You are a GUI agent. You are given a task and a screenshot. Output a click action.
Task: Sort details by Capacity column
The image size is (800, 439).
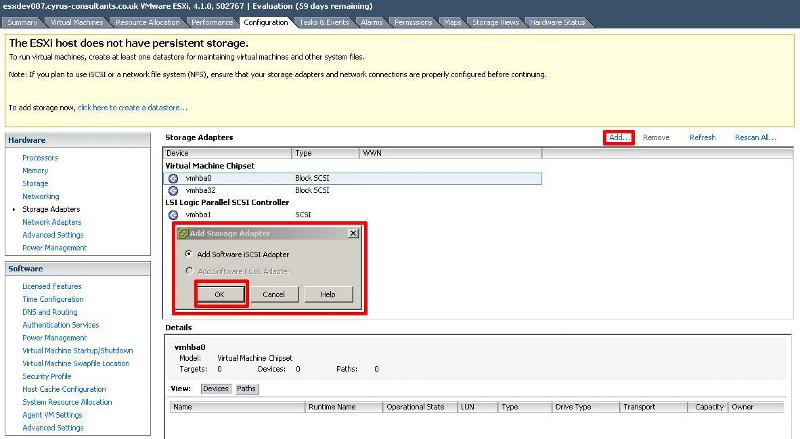(707, 407)
